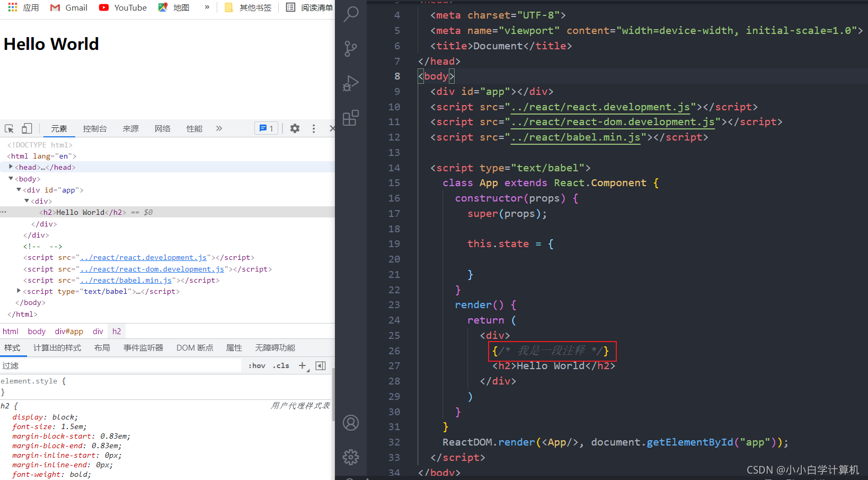This screenshot has height=480, width=868.
Task: Click the font-size: 1.5em declaration
Action: click(x=49, y=427)
